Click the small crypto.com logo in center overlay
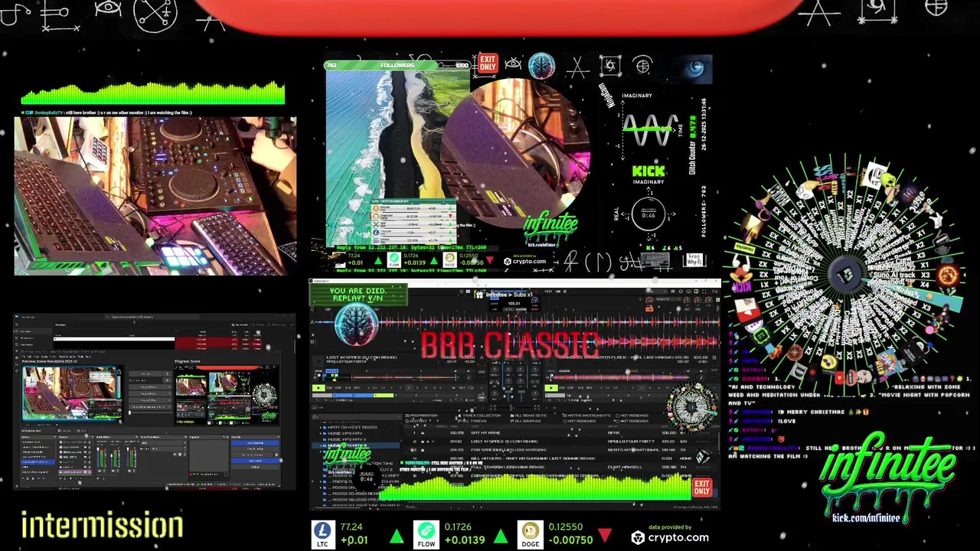 click(524, 261)
